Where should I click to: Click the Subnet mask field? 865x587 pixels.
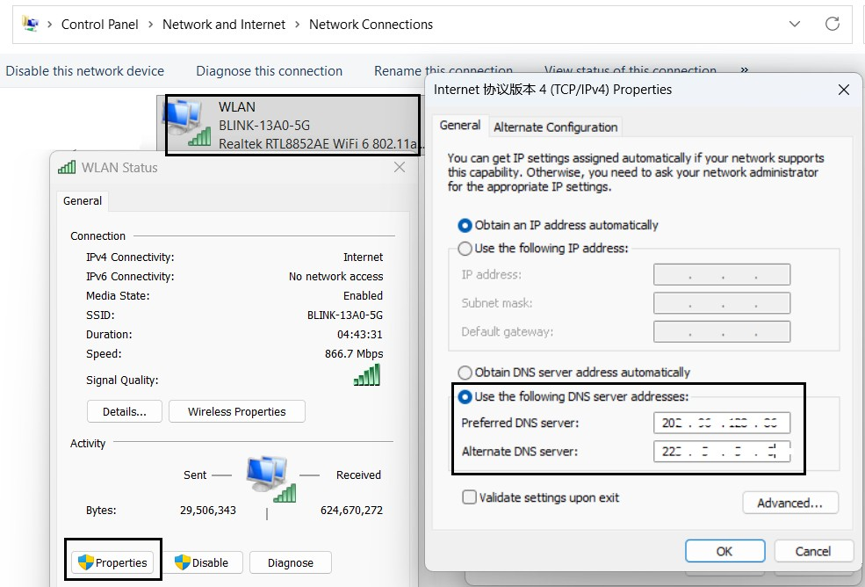point(722,303)
